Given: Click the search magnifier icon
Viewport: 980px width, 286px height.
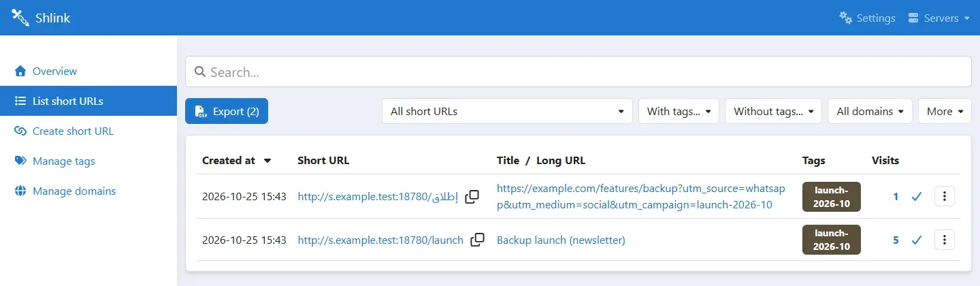Looking at the screenshot, I should pos(200,71).
